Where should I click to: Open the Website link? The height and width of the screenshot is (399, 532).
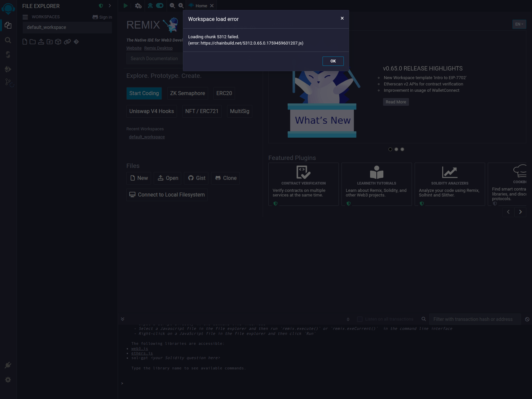134,48
